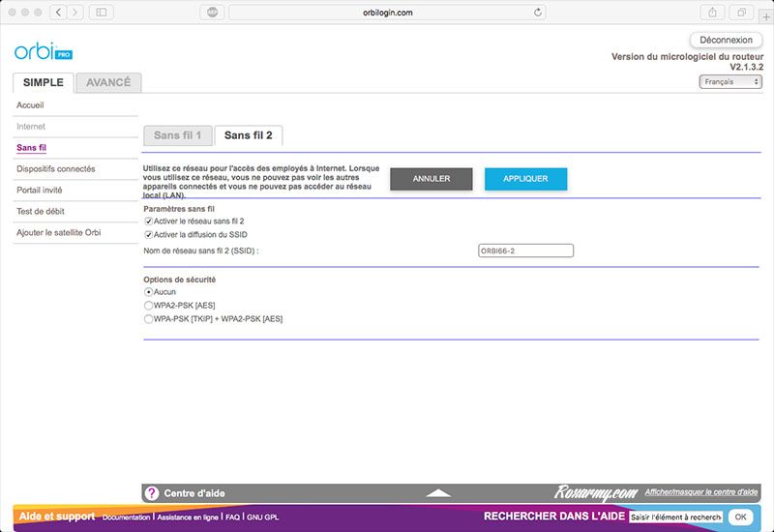Click the SSID network name field

(x=525, y=251)
